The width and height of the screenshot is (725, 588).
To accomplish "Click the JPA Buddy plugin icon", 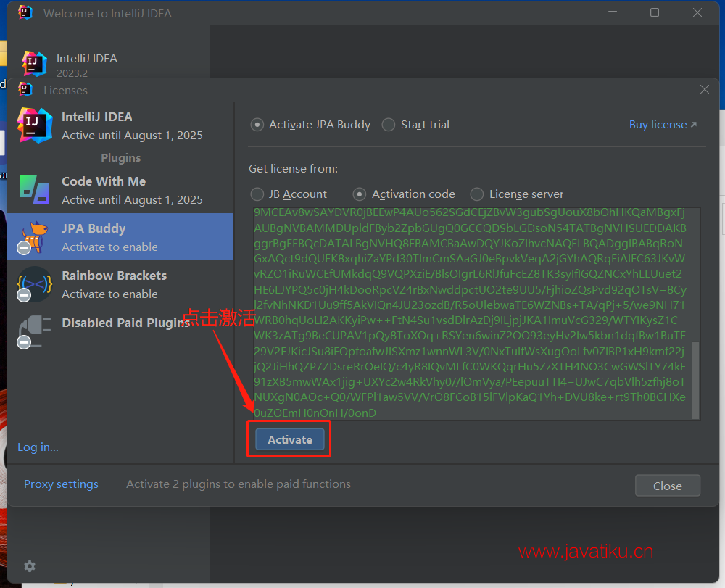I will click(33, 237).
